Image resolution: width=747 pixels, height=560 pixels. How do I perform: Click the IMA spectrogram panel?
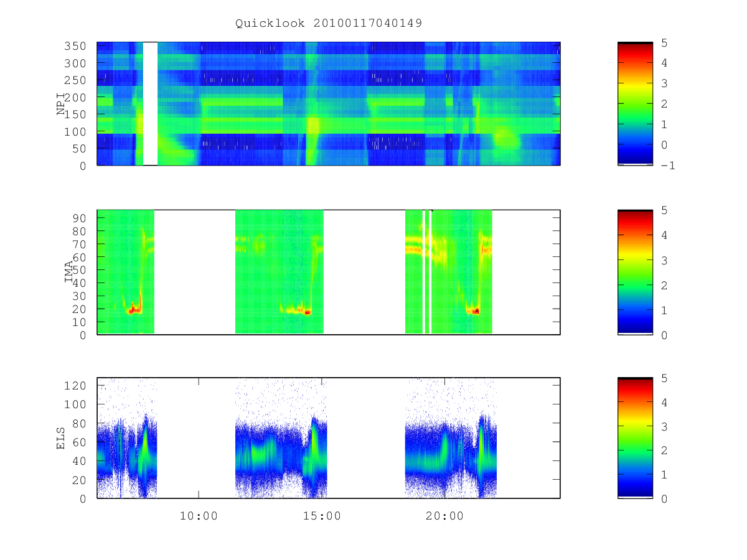click(329, 273)
